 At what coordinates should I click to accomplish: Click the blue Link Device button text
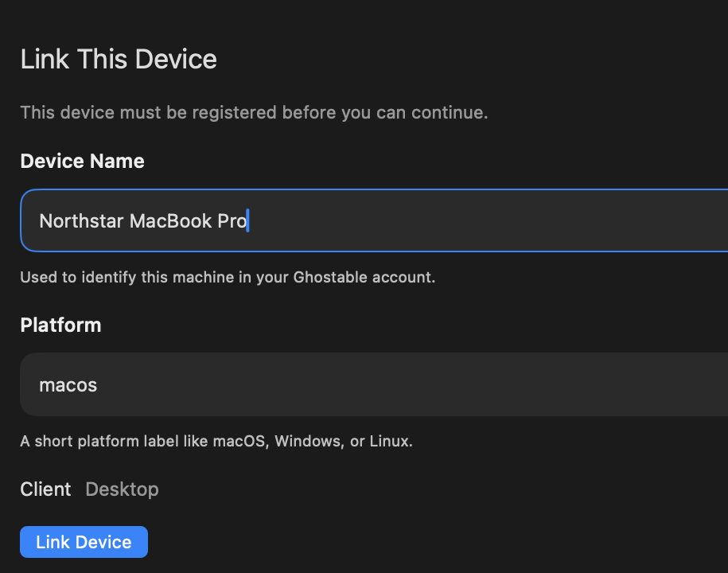pyautogui.click(x=83, y=542)
